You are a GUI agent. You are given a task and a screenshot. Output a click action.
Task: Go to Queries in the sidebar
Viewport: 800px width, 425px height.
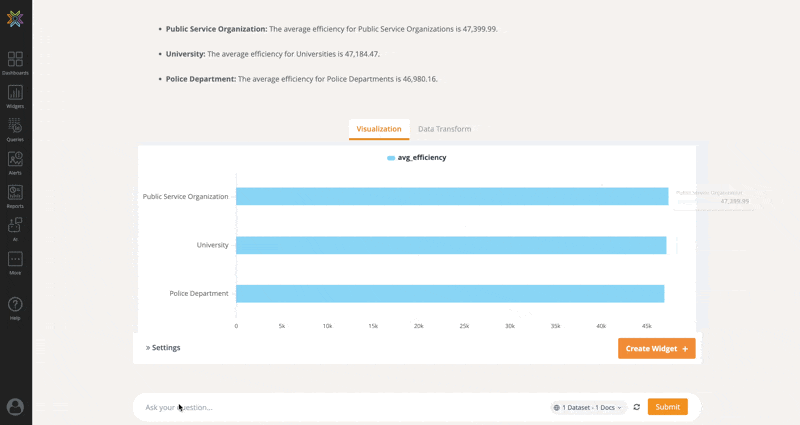click(x=15, y=127)
